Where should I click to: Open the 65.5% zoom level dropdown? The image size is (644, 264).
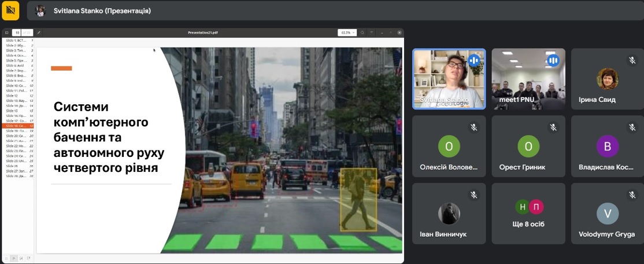coord(347,32)
